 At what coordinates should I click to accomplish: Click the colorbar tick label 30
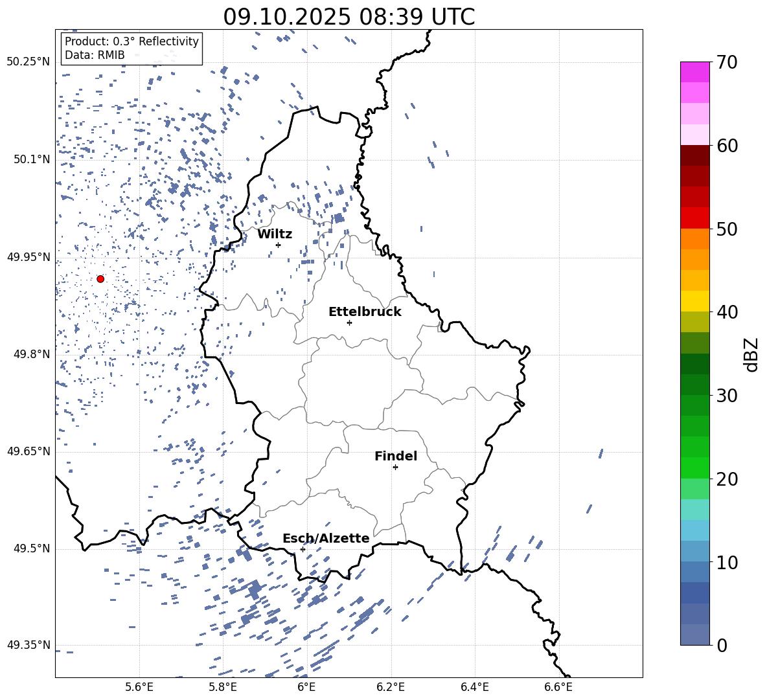coord(727,396)
